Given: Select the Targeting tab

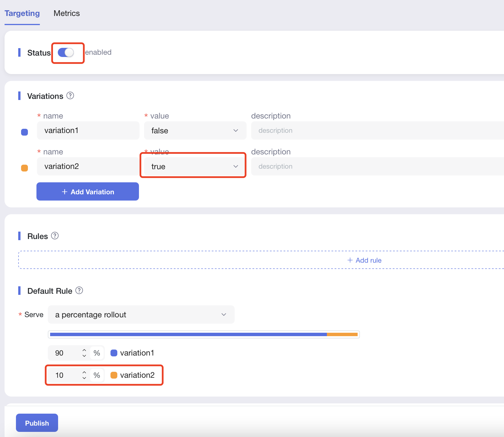Looking at the screenshot, I should [x=22, y=13].
